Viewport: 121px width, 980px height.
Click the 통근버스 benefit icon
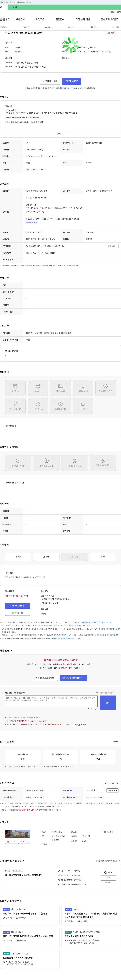(15, 388)
